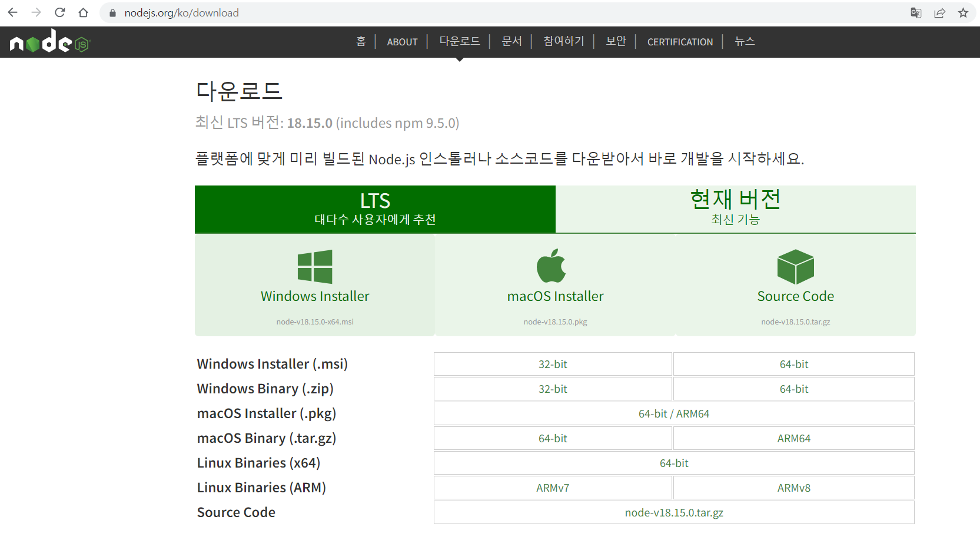
Task: Click the 다운로드 page heading
Action: tap(239, 91)
